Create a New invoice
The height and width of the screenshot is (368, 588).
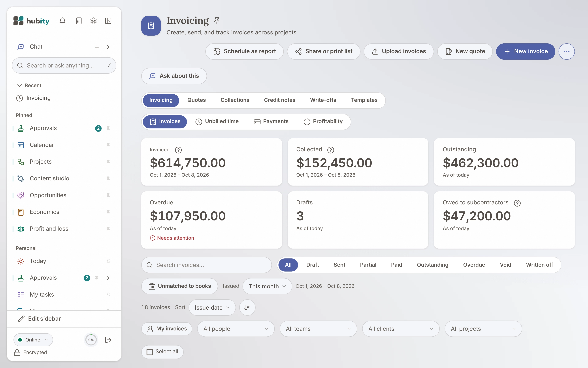point(526,51)
